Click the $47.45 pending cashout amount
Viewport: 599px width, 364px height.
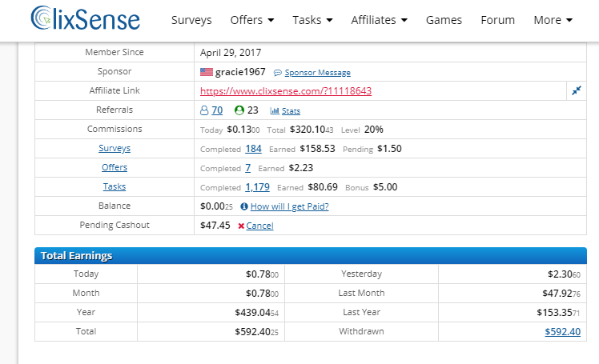(215, 226)
